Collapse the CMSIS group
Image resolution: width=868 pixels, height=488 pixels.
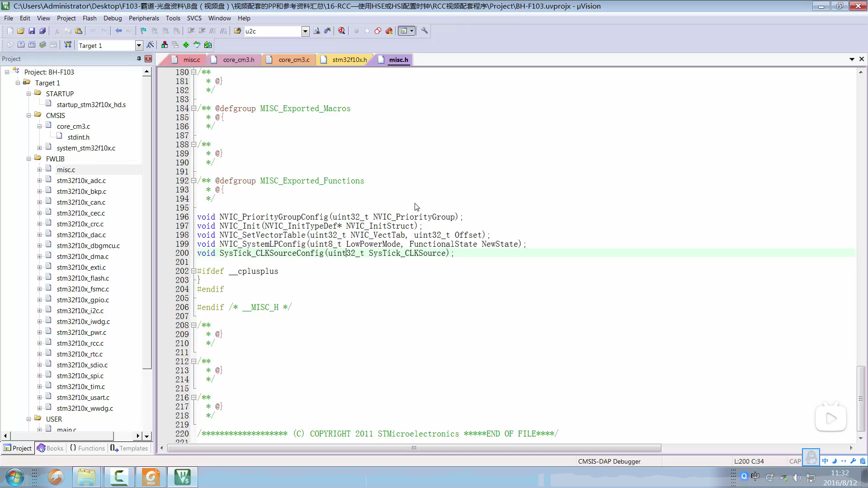(x=28, y=115)
